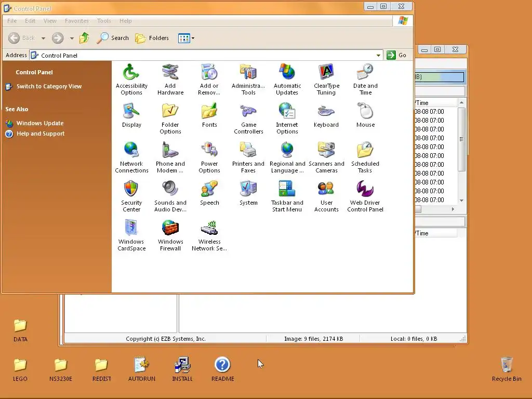Open System properties icon
Screen dimensions: 532x399
248,193
